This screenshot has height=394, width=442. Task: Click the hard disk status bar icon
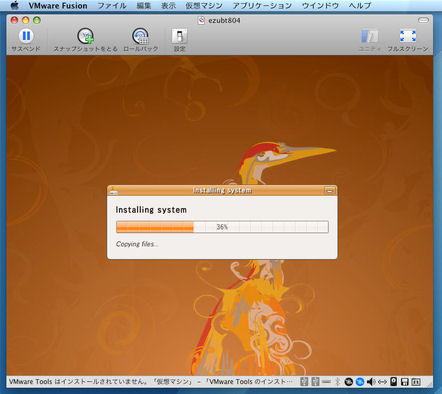[x=394, y=381]
